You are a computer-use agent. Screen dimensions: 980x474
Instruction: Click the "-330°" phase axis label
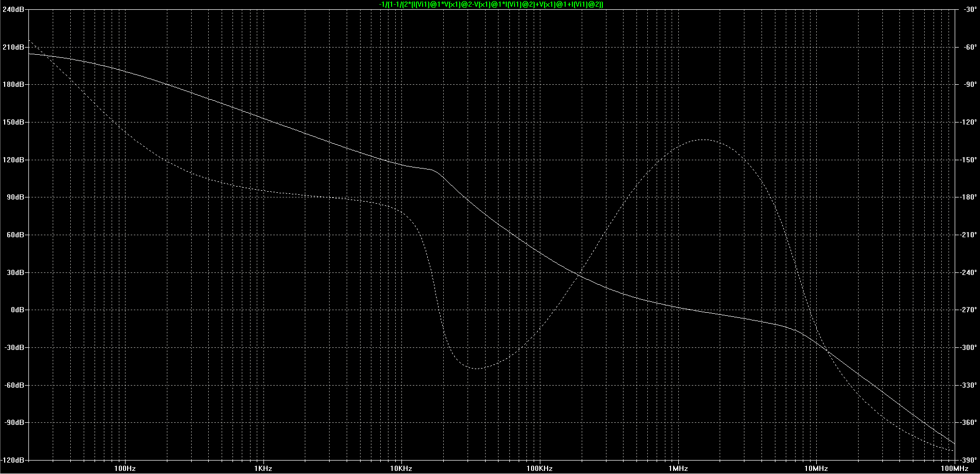(969, 385)
